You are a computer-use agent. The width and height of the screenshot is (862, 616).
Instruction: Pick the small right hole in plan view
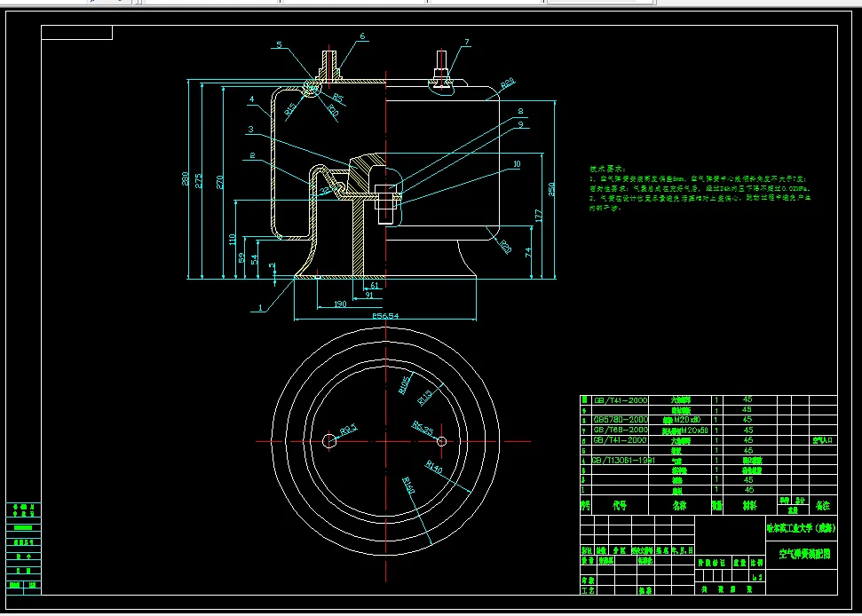tap(441, 441)
